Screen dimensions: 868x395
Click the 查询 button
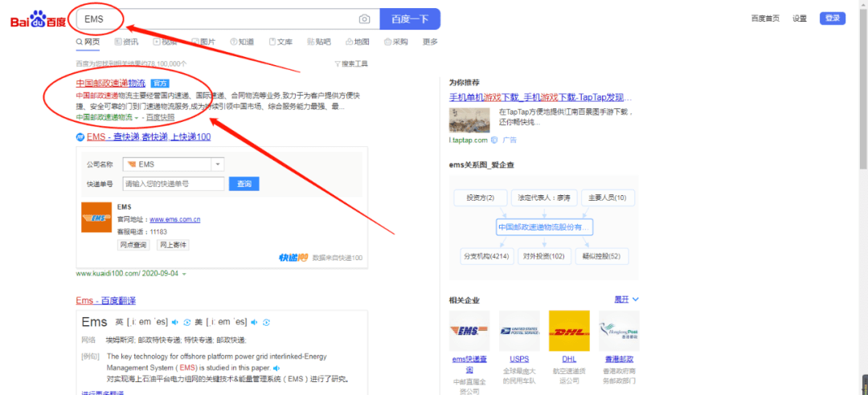pos(244,184)
